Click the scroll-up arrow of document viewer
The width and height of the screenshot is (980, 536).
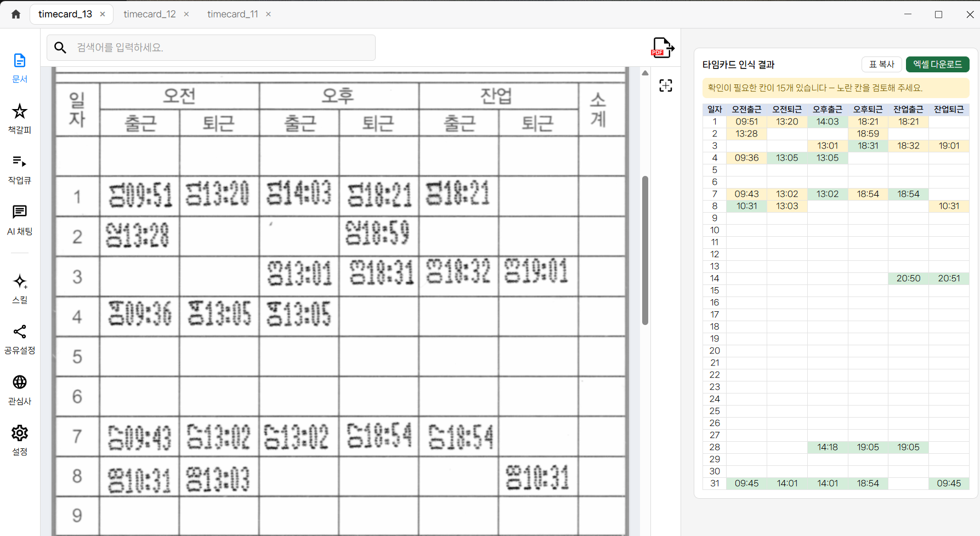[x=645, y=73]
